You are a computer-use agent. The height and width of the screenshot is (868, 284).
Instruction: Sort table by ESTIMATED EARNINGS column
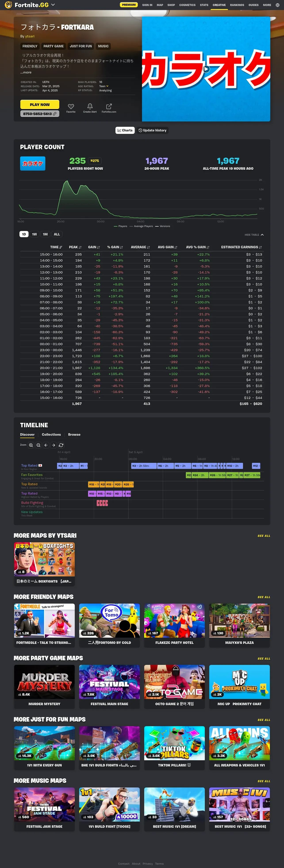(241, 247)
